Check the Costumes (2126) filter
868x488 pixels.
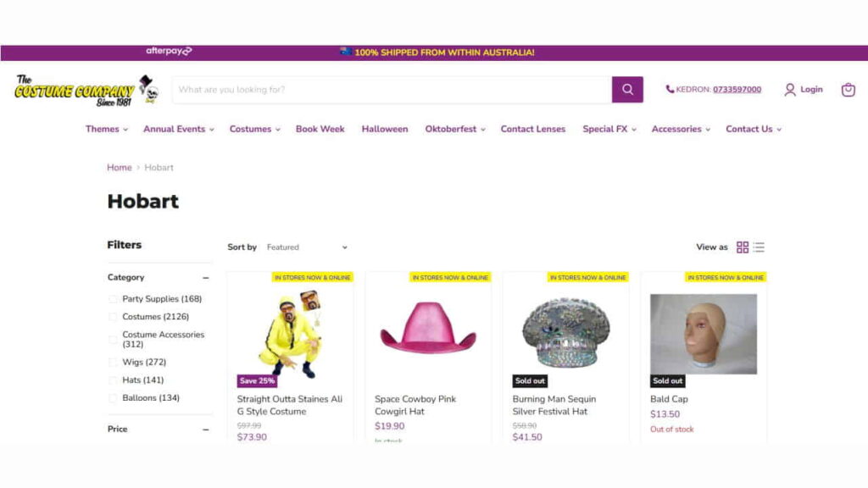pos(113,317)
